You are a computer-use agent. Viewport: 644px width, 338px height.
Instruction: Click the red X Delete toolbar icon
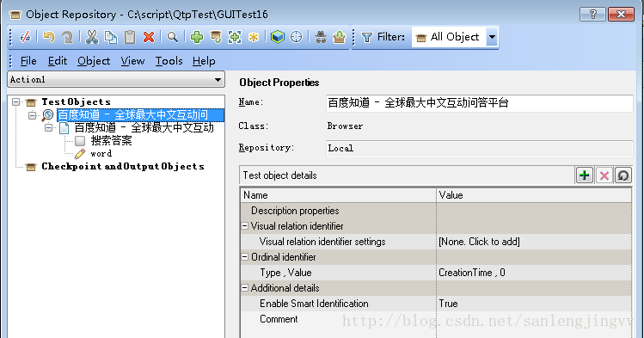coord(149,37)
